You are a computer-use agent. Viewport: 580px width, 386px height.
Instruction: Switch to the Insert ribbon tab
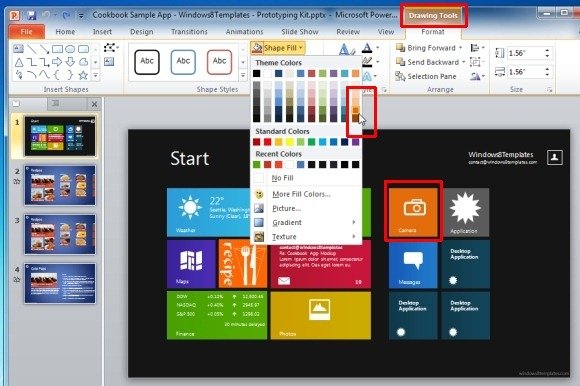[x=102, y=32]
